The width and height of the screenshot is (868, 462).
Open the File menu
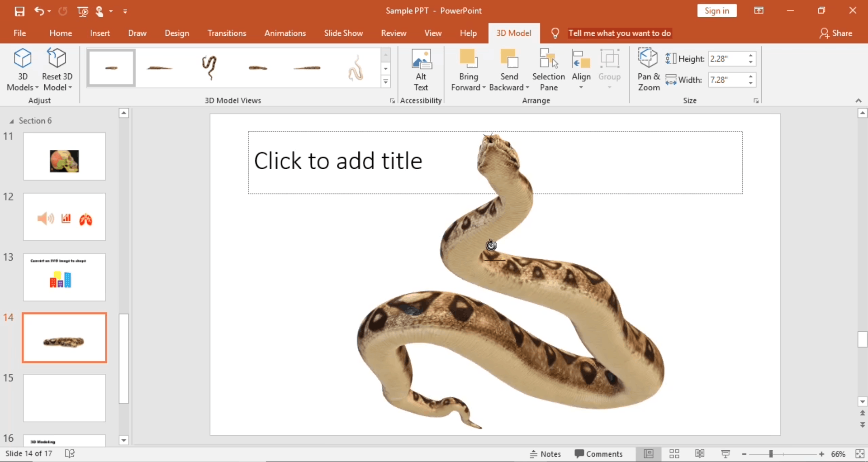pyautogui.click(x=19, y=33)
